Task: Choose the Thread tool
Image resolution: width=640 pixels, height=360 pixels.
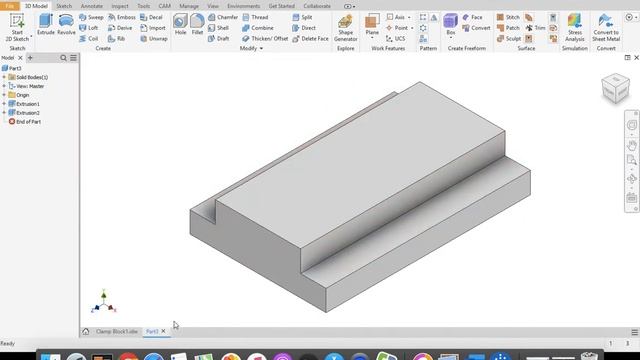Action: coord(255,17)
